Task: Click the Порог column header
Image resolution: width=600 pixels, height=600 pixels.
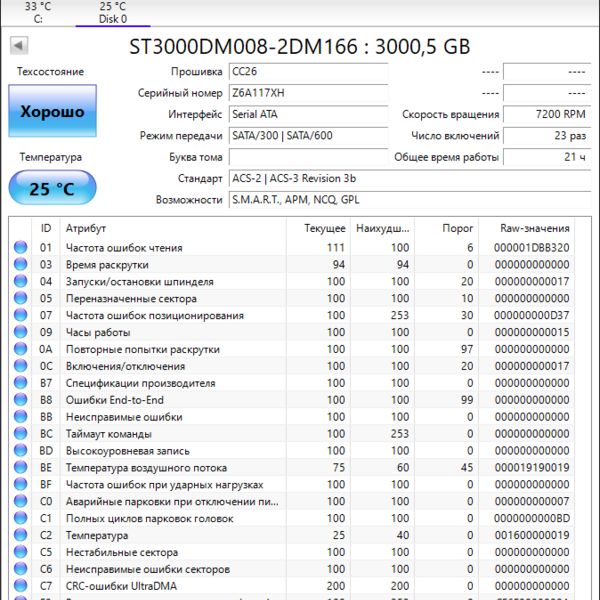Action: click(x=447, y=228)
